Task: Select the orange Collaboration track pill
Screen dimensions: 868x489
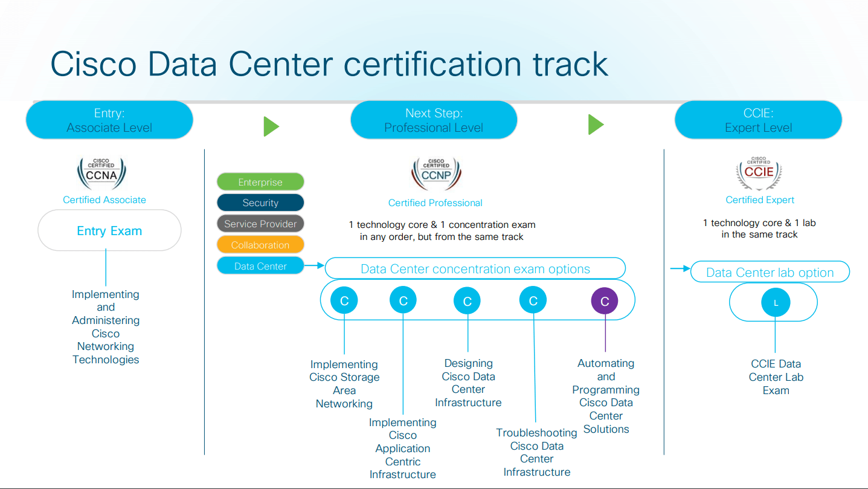Action: [260, 245]
